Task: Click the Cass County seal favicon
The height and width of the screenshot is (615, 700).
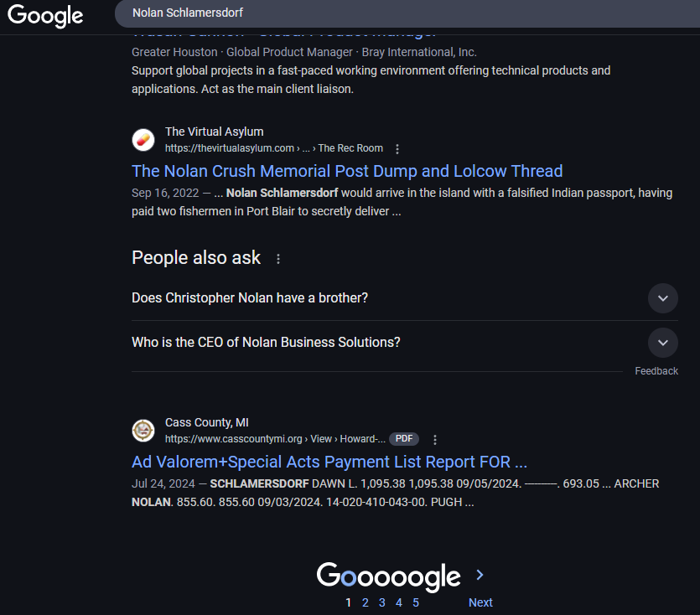Action: tap(143, 431)
